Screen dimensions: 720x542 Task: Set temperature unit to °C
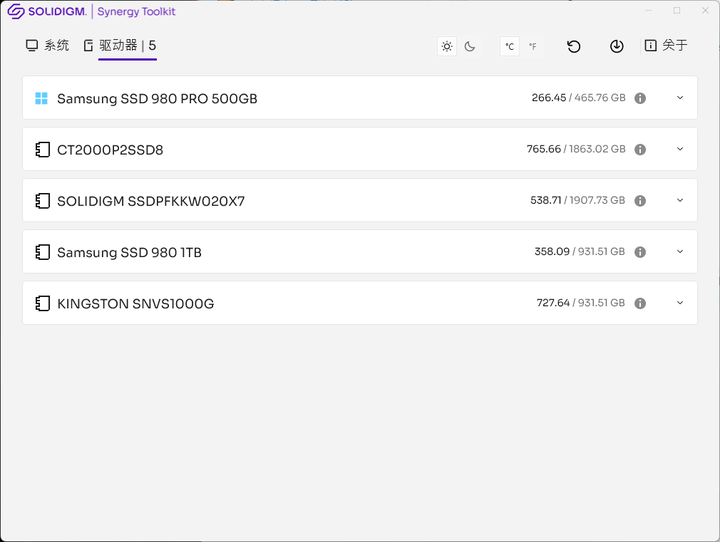510,46
